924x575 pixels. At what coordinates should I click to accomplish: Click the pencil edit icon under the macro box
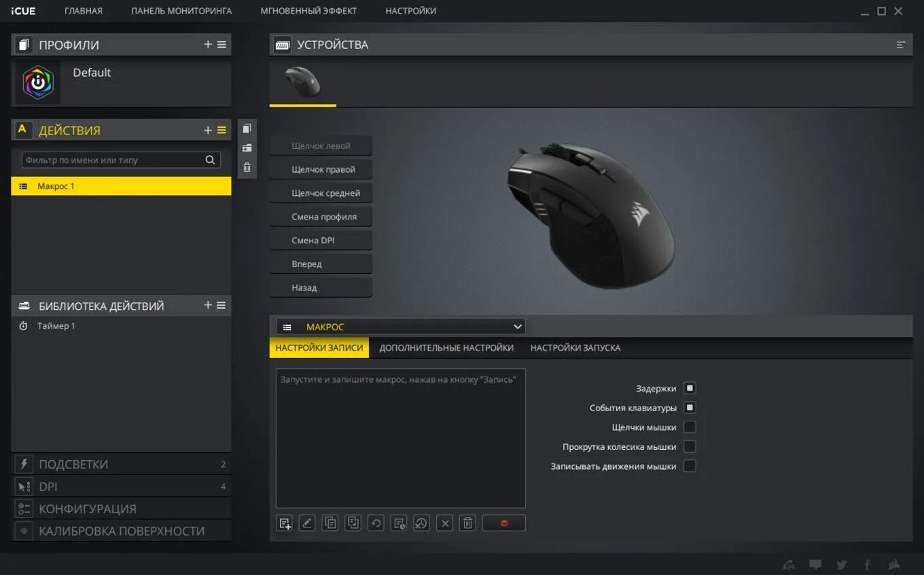tap(307, 523)
